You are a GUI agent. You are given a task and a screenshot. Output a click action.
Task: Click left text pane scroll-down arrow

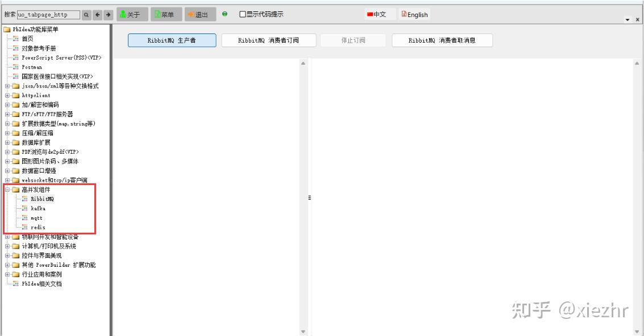[x=303, y=331]
